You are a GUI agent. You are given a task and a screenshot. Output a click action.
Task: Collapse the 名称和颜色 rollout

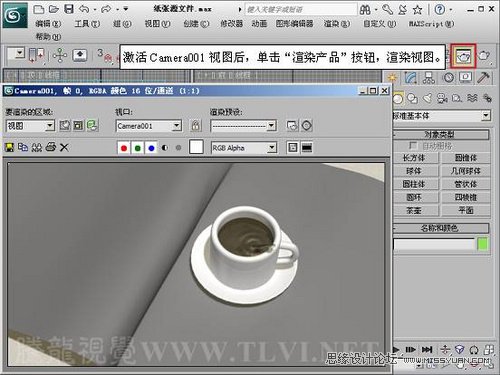tap(440, 228)
